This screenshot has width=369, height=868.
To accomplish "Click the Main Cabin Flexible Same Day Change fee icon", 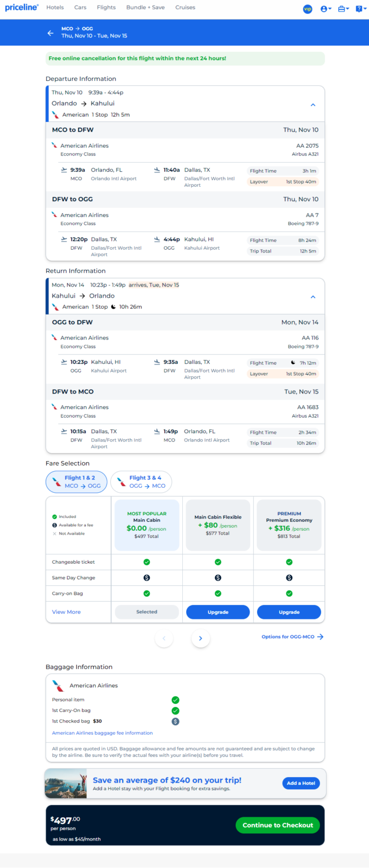I will 218,578.
